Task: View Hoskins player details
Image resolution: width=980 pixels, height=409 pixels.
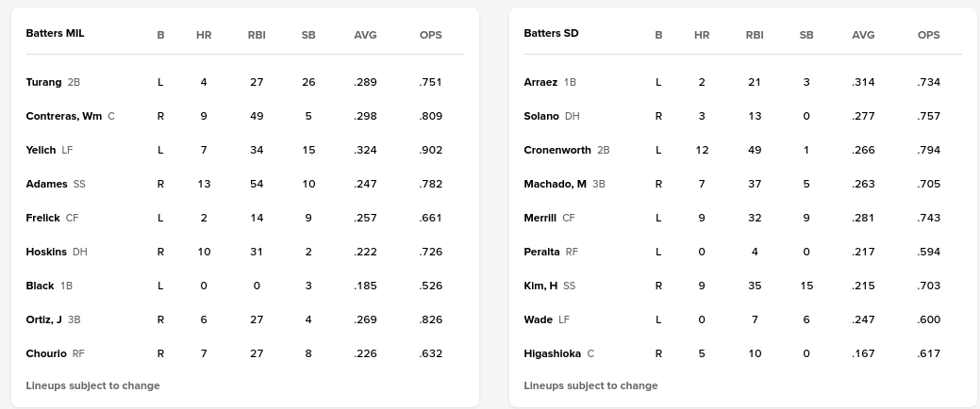Action: click(45, 252)
